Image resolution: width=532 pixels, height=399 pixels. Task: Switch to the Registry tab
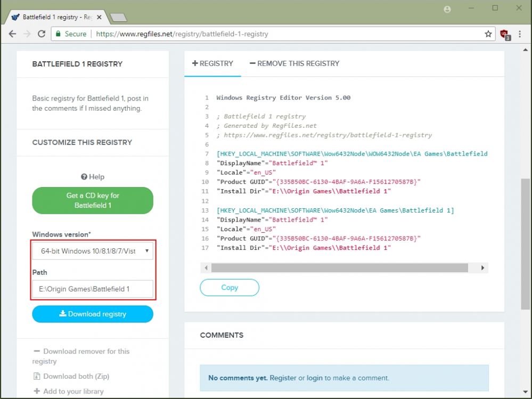212,63
